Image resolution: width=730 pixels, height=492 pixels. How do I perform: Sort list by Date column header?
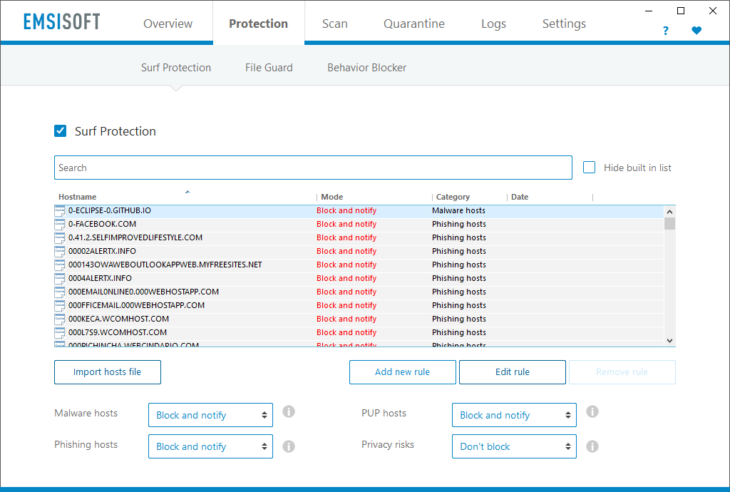(520, 197)
